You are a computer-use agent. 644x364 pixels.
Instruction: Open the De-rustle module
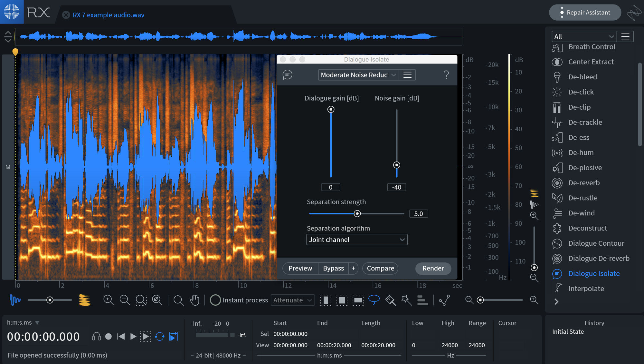583,198
